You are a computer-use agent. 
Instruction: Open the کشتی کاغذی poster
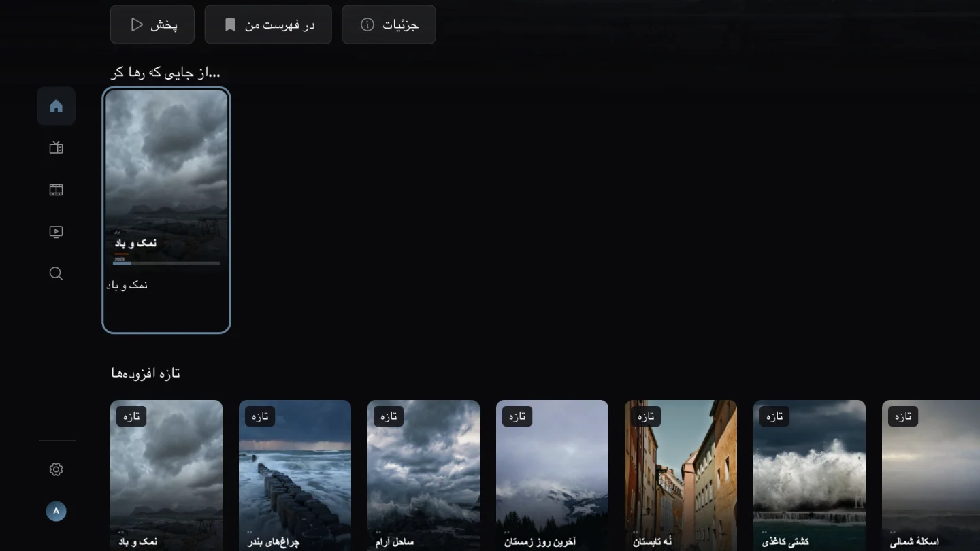pos(809,475)
